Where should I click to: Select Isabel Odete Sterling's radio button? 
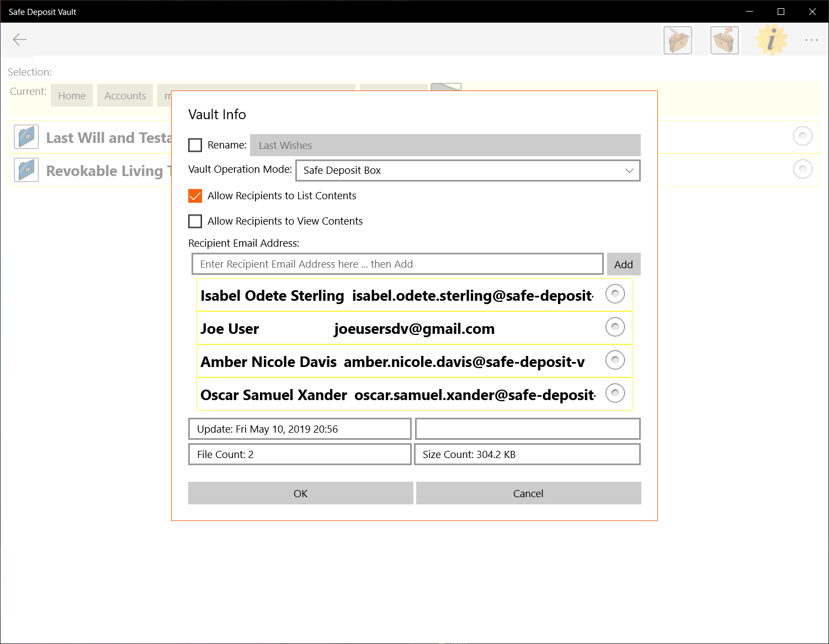[x=615, y=294]
